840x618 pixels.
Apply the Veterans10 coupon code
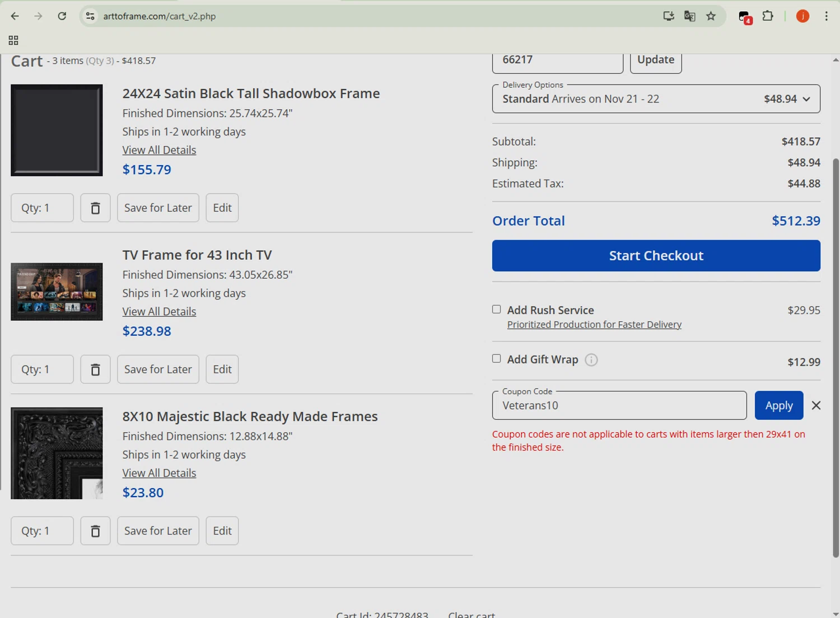[778, 405]
